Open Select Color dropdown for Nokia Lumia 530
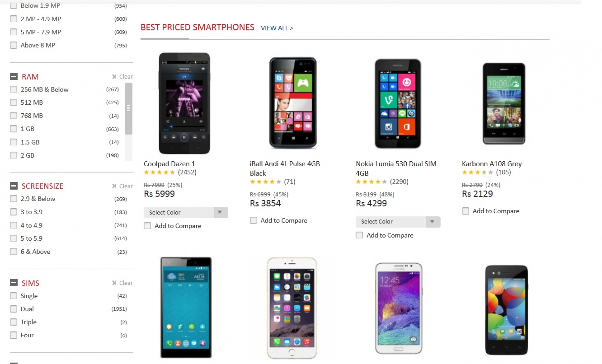Viewport: 602px width, 364px height. (x=398, y=222)
